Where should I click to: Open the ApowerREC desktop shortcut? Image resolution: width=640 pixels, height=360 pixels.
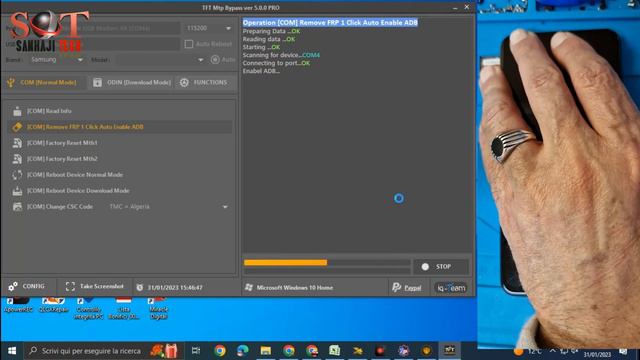18,305
